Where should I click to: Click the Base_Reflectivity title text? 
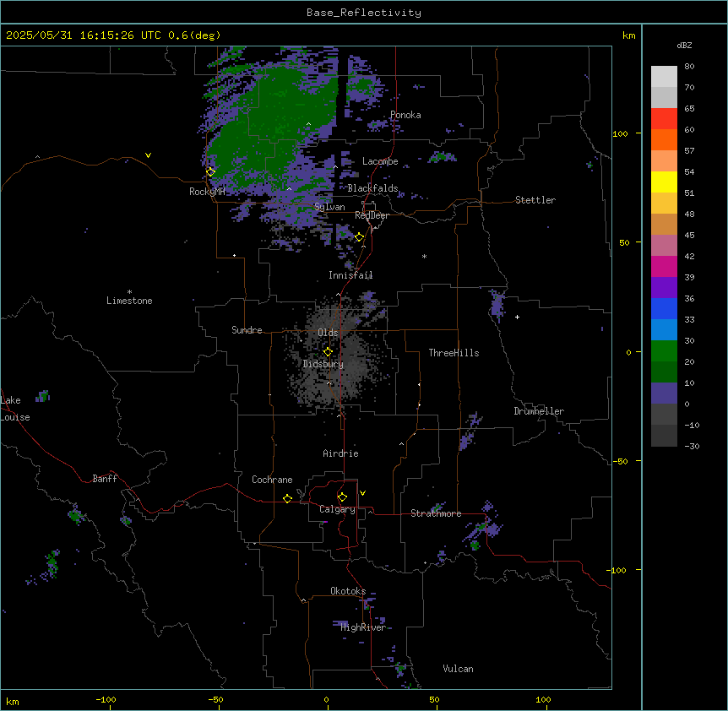click(364, 13)
